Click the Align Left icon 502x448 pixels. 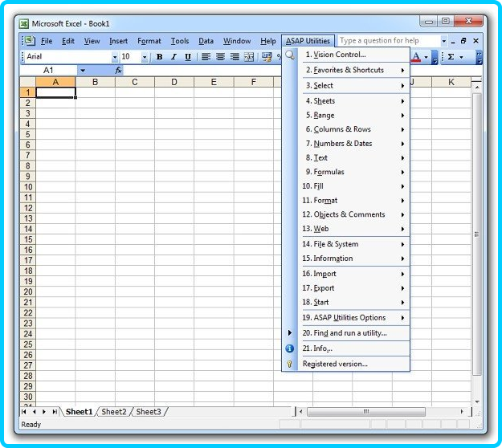point(206,57)
